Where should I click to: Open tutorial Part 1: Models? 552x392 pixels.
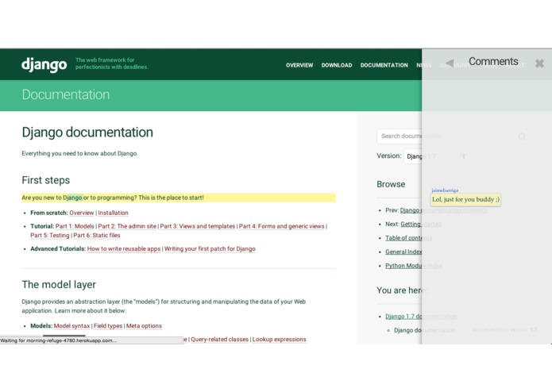click(75, 226)
